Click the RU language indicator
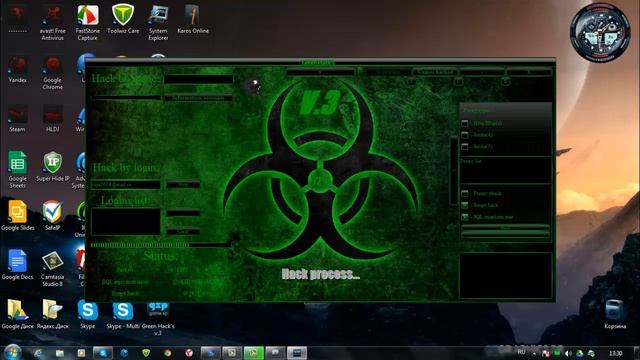The image size is (640, 360). click(521, 352)
